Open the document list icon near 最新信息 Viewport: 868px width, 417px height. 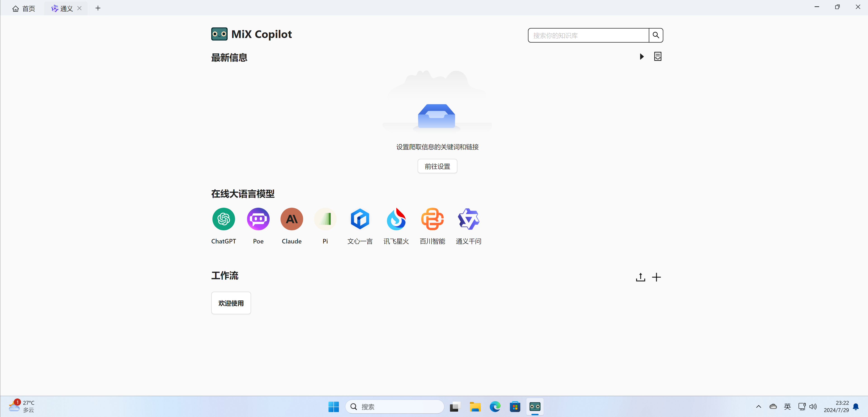pos(657,56)
